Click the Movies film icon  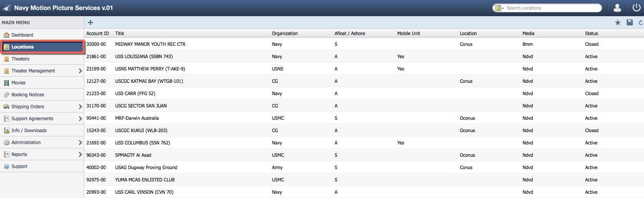coord(7,83)
